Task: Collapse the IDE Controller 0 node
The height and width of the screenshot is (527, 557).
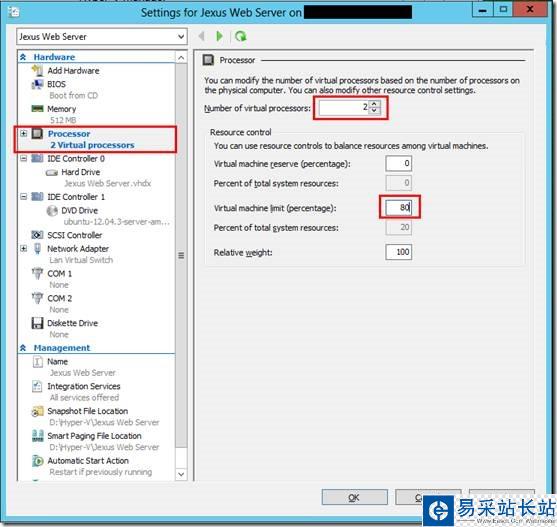Action: [x=23, y=158]
